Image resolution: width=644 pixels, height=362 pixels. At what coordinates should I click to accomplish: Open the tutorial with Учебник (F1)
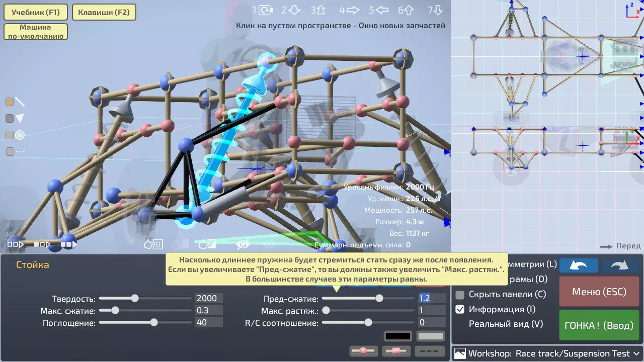[36, 13]
